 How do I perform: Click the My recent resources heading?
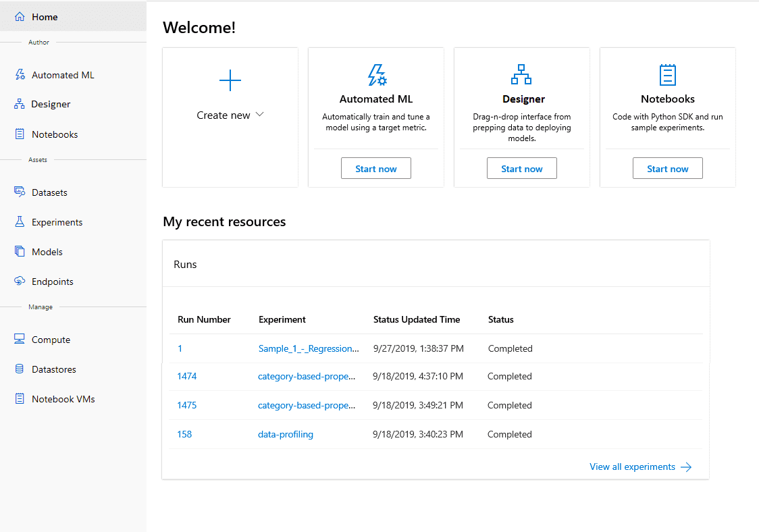[x=224, y=221]
